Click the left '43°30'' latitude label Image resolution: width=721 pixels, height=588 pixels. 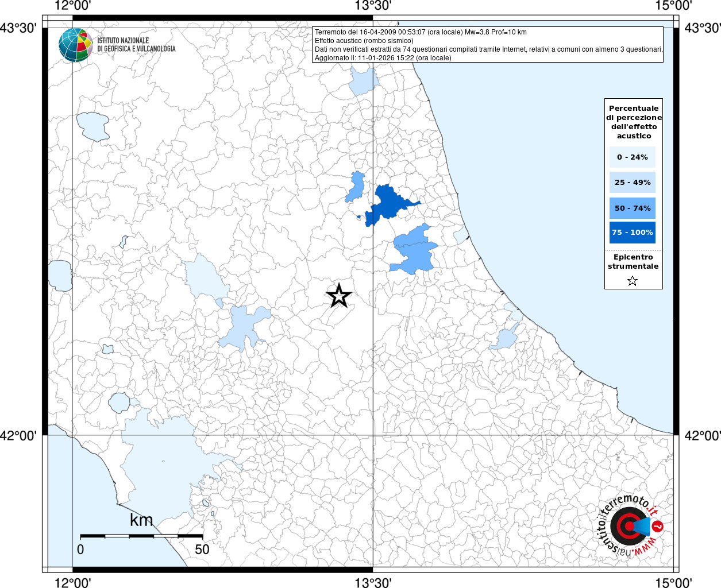point(19,28)
